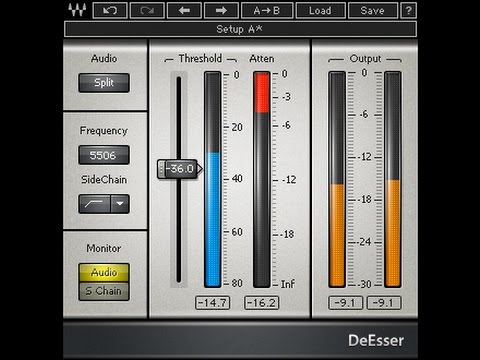Open help with the question mark
480x360 pixels.
tap(409, 10)
